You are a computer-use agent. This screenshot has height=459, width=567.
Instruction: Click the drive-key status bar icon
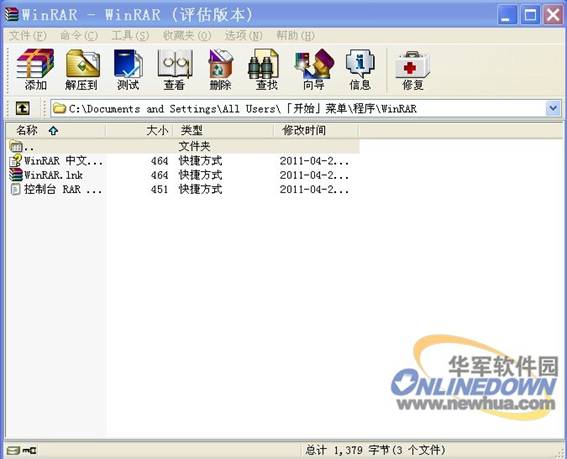(x=22, y=450)
